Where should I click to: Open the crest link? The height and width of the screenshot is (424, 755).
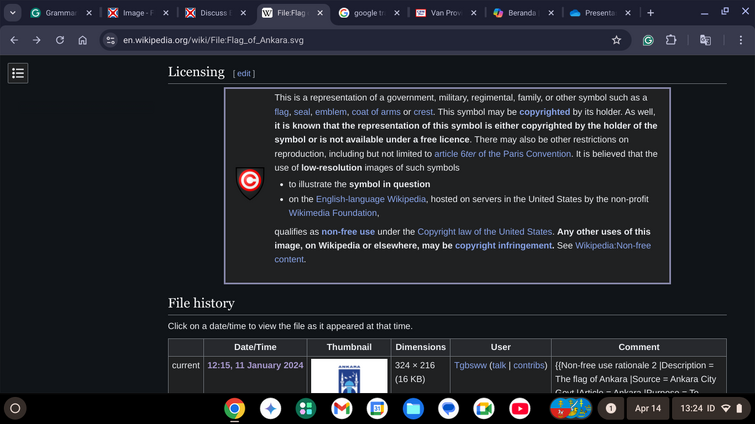(x=423, y=112)
